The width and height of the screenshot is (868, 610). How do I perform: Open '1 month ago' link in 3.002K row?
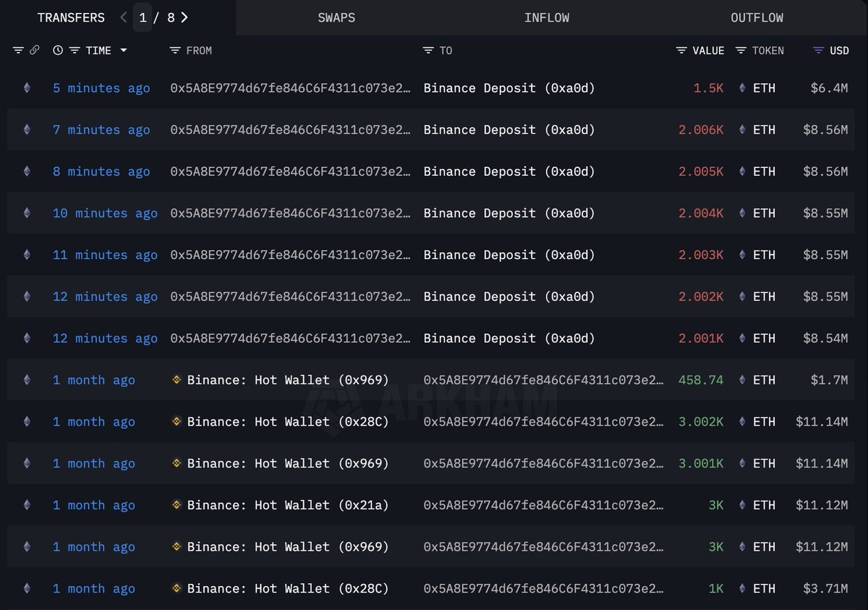click(94, 422)
